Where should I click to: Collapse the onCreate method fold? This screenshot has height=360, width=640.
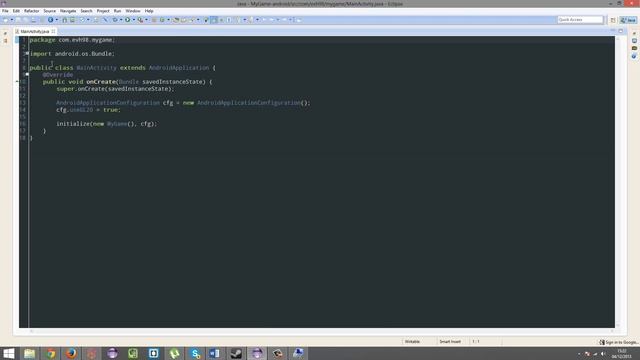click(x=27, y=75)
